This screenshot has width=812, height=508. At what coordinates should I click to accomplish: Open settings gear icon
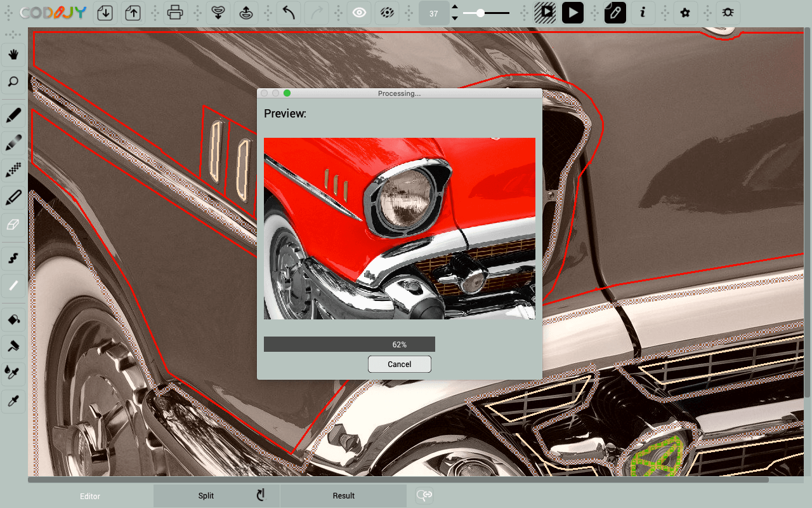[685, 13]
